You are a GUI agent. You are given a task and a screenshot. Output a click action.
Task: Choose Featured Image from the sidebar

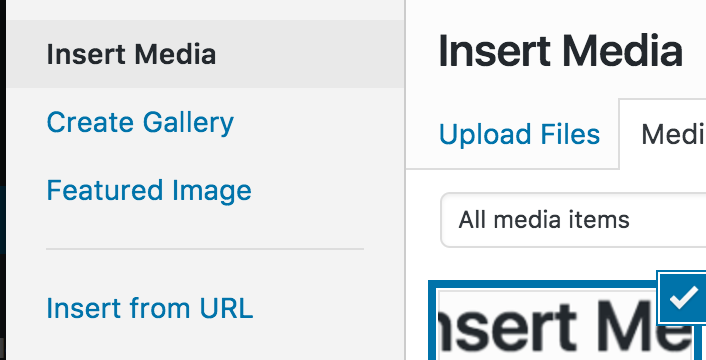pyautogui.click(x=149, y=190)
